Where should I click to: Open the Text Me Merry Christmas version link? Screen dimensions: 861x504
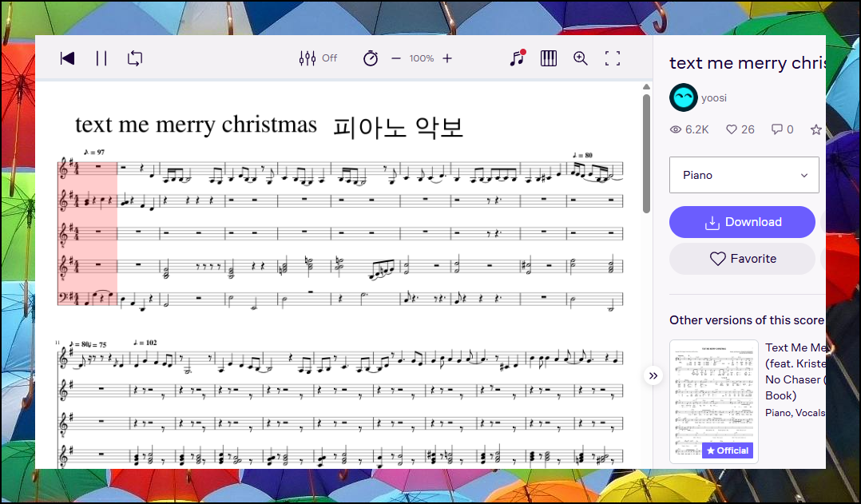(x=796, y=371)
